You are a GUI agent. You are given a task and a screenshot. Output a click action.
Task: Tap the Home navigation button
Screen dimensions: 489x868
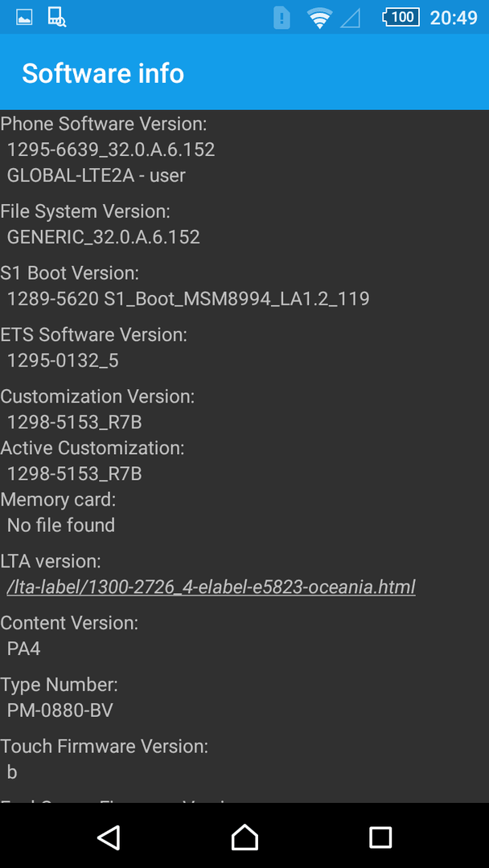(x=244, y=837)
